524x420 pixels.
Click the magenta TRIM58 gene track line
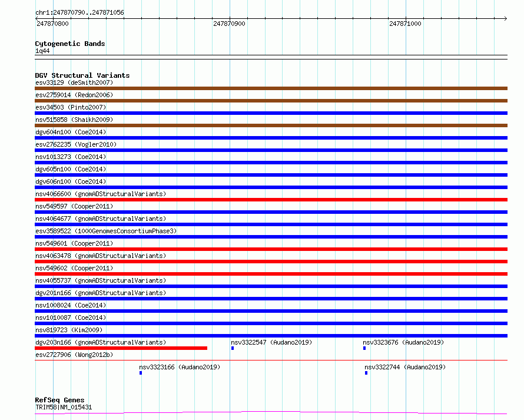point(271,413)
